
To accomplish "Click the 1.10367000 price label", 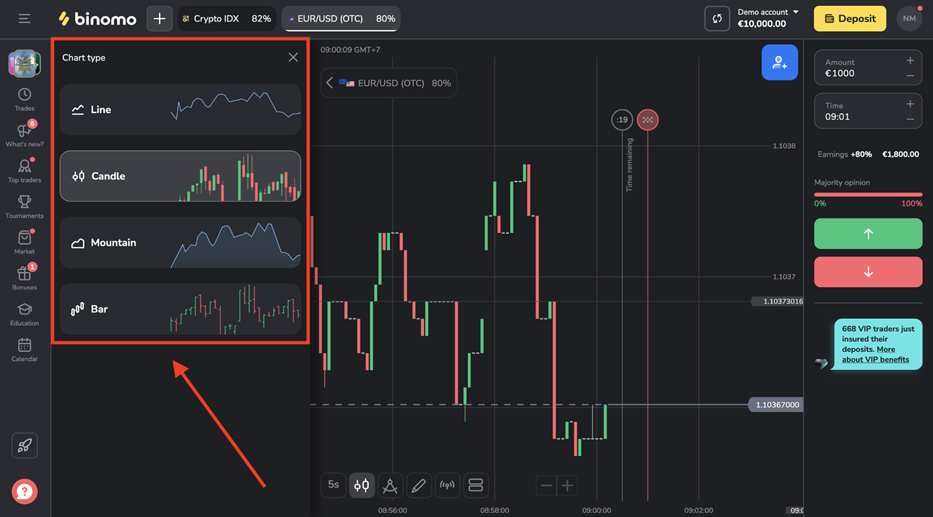I will click(x=777, y=405).
